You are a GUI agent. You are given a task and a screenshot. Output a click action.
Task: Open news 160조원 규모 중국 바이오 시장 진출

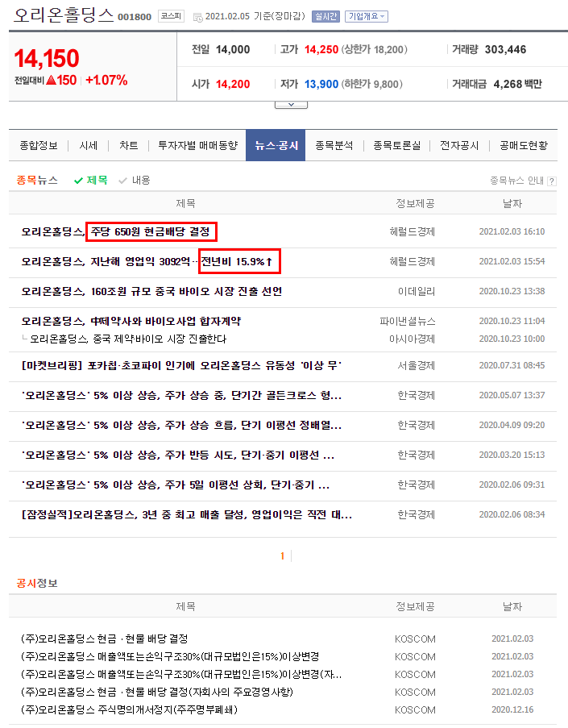151,292
